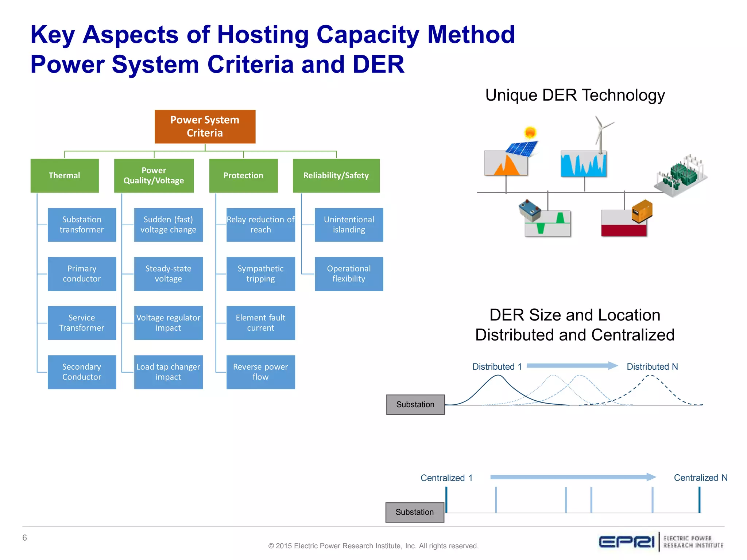Click the battery storage icon
Screen dimensions: 747x560
pyautogui.click(x=530, y=210)
